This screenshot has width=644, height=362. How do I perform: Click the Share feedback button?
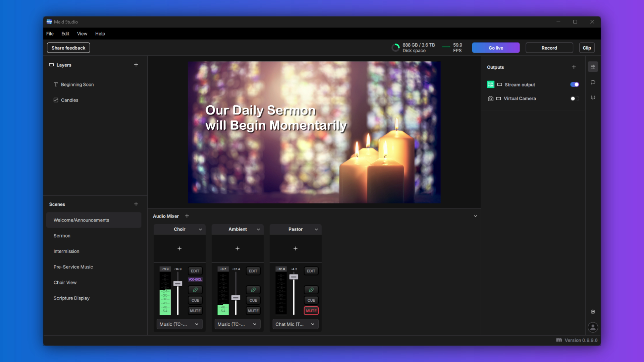(x=68, y=48)
